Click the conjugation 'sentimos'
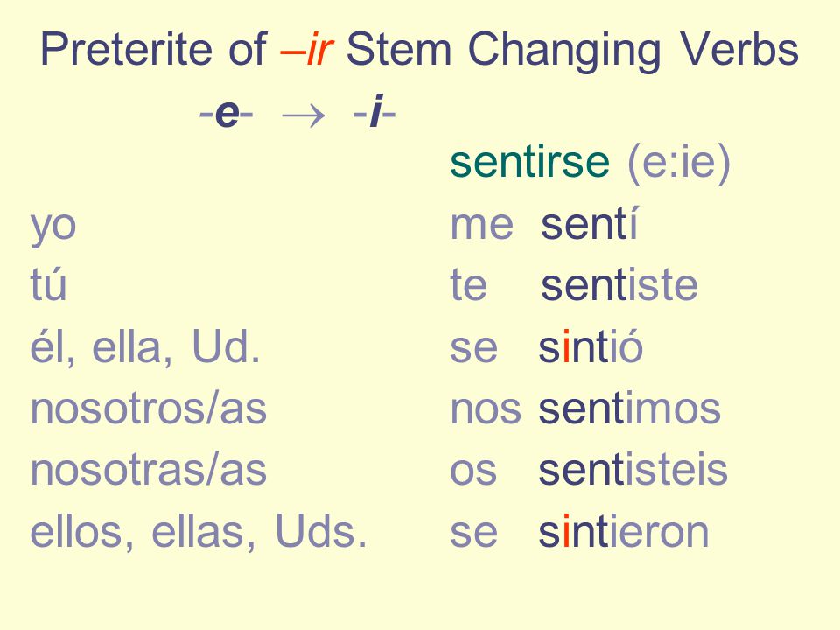840x630 pixels. tap(629, 409)
